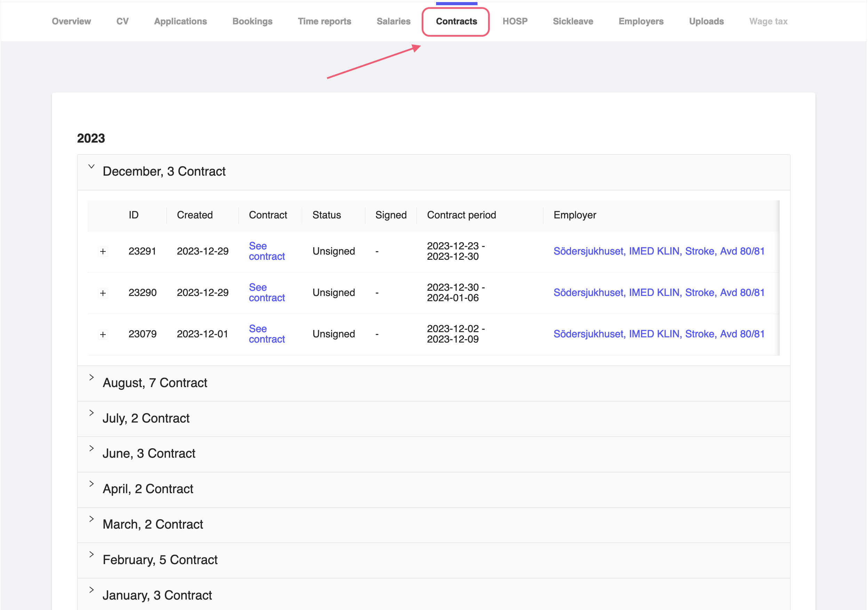Image resolution: width=868 pixels, height=610 pixels.
Task: Expand the March, 2 Contract section
Action: (91, 519)
